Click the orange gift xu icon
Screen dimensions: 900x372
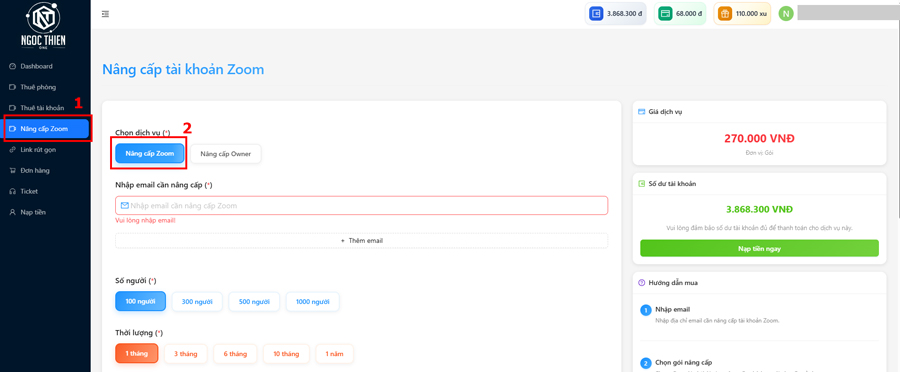point(726,14)
